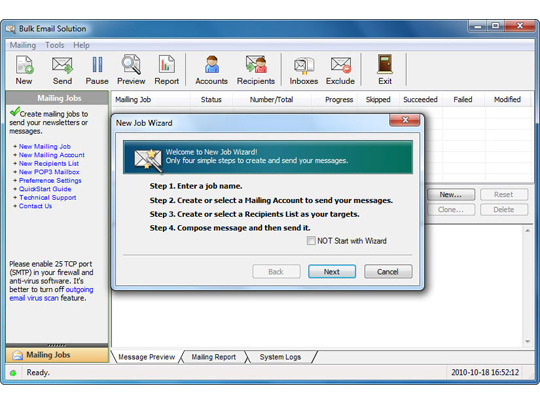Viewport: 540px width, 405px height.
Task: Open the New Recipients List link
Action: (49, 164)
